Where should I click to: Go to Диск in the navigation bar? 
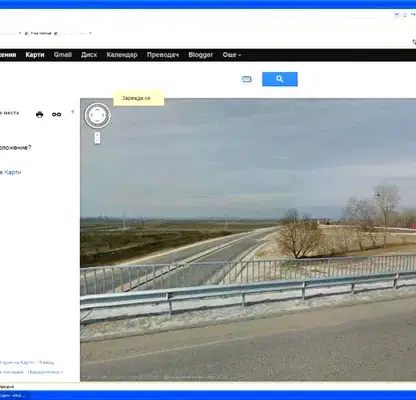89,55
